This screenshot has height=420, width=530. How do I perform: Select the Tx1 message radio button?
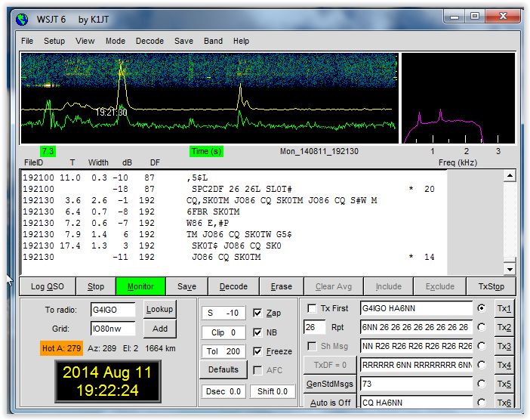[x=482, y=308]
